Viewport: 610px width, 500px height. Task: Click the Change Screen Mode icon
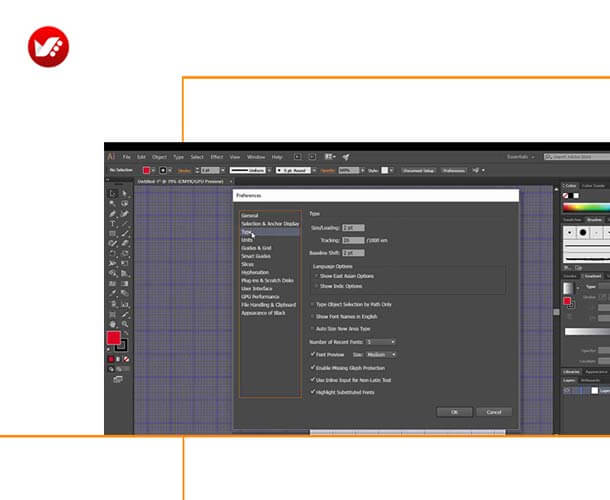point(118,379)
